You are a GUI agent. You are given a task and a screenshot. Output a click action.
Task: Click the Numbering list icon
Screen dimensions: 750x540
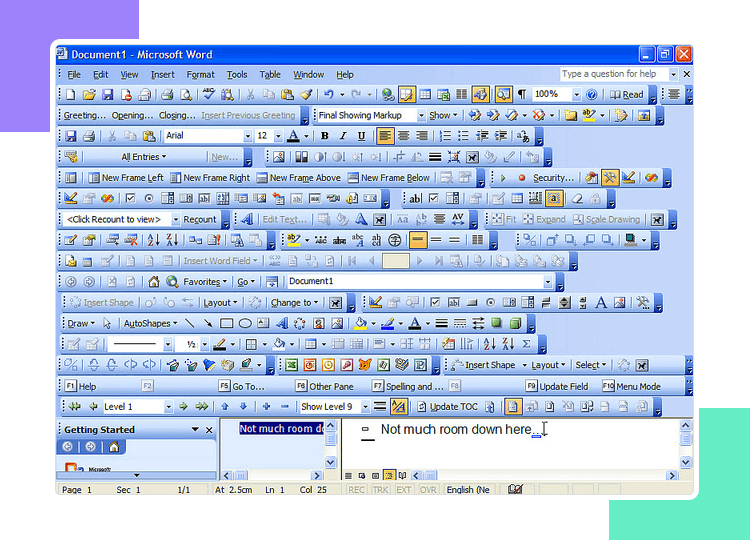tap(445, 136)
